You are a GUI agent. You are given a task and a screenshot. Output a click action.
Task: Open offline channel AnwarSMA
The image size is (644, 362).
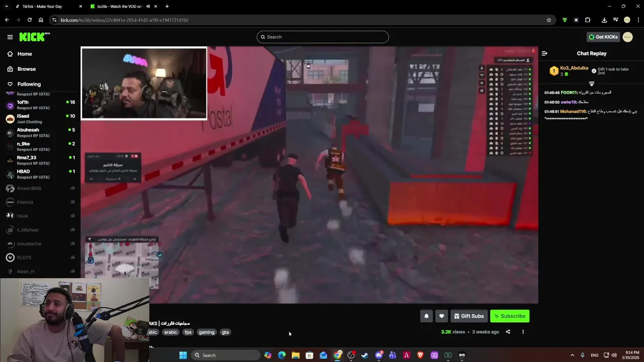click(x=40, y=188)
